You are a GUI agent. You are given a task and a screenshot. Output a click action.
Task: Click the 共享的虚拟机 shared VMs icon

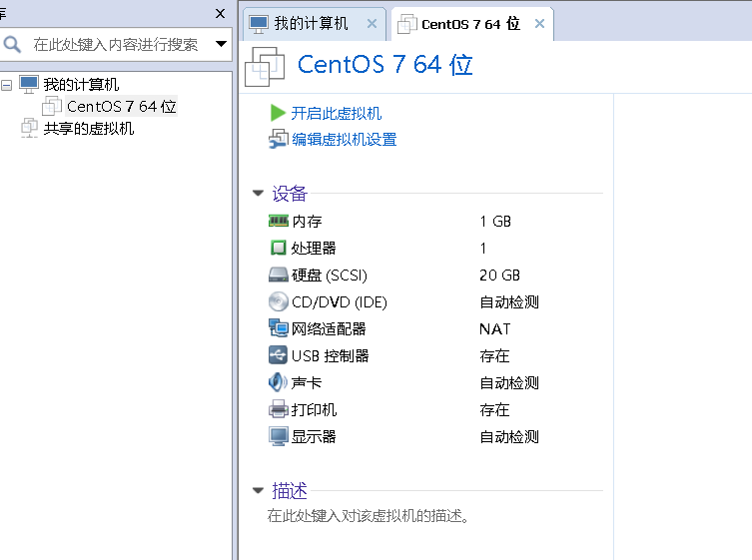pos(29,128)
